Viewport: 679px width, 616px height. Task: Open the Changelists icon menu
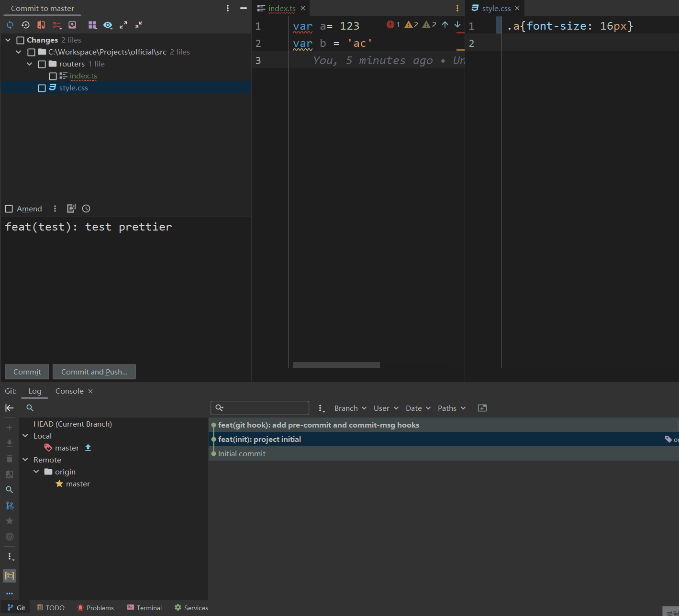(x=57, y=25)
